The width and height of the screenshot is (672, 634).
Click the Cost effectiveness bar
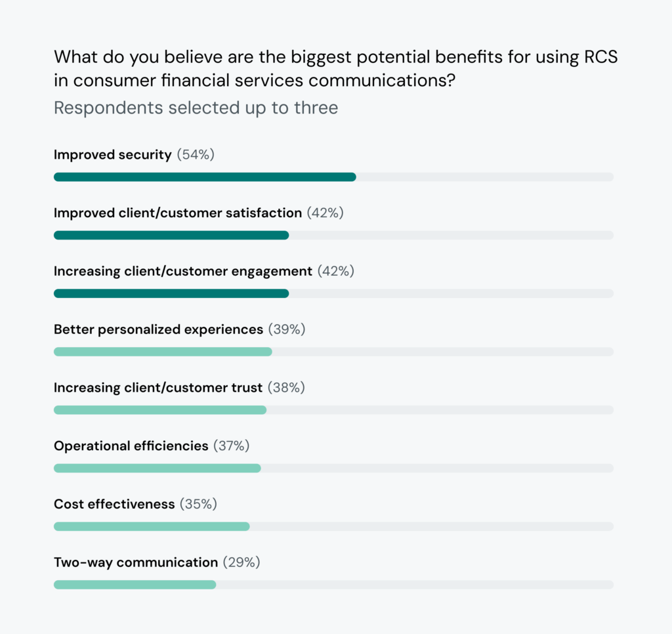click(333, 526)
